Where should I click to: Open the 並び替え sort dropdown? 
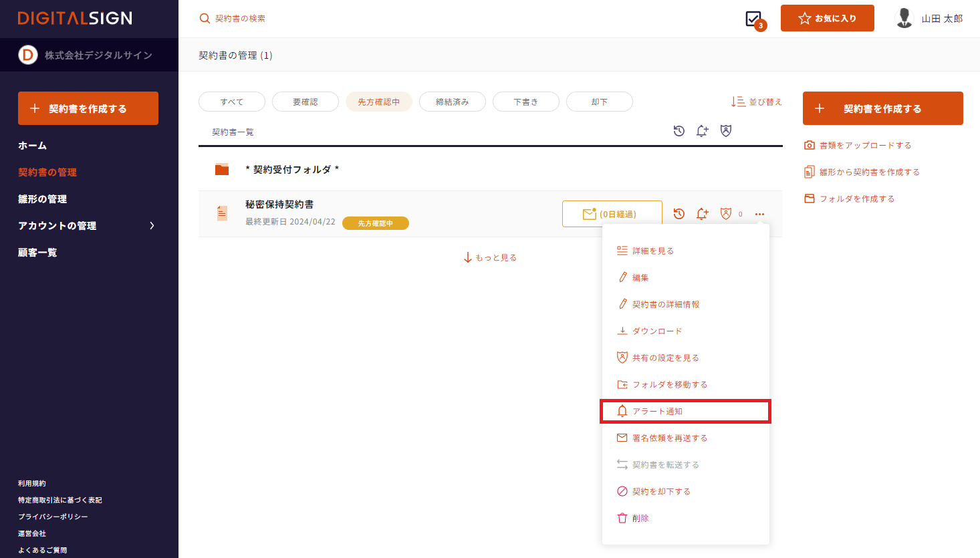point(757,102)
